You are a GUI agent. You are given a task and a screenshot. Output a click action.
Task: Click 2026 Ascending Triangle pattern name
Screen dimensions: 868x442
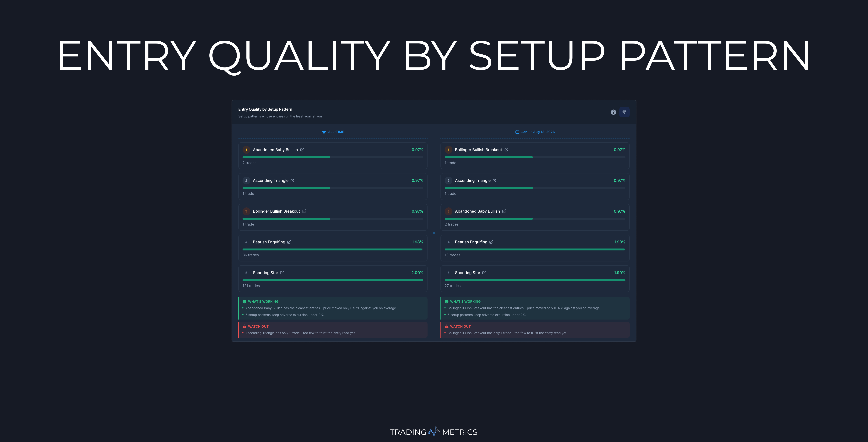click(x=473, y=180)
